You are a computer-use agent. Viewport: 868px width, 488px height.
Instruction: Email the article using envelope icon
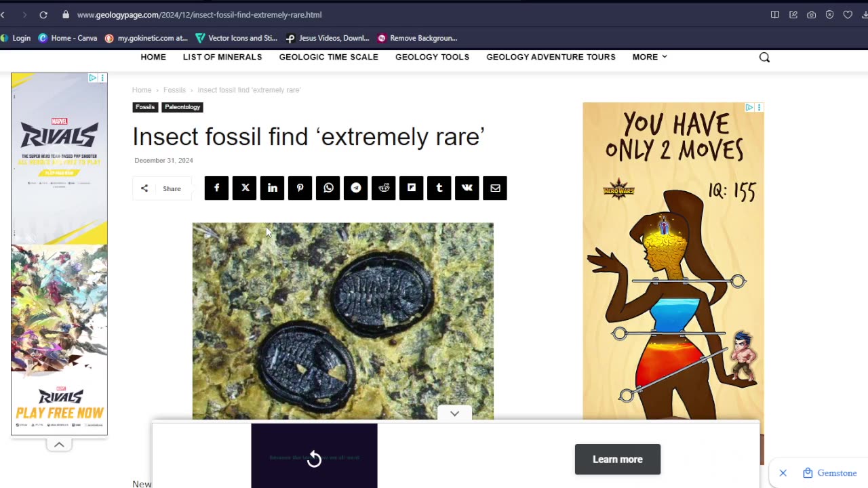495,188
